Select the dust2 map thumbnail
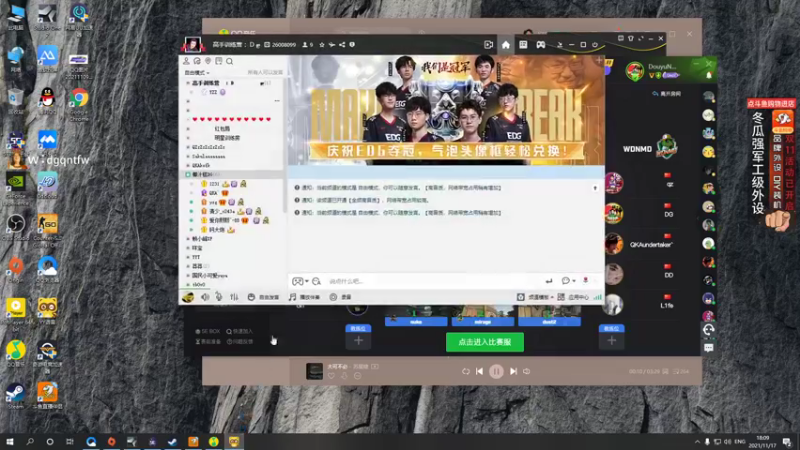Image resolution: width=800 pixels, height=450 pixels. pos(549,316)
